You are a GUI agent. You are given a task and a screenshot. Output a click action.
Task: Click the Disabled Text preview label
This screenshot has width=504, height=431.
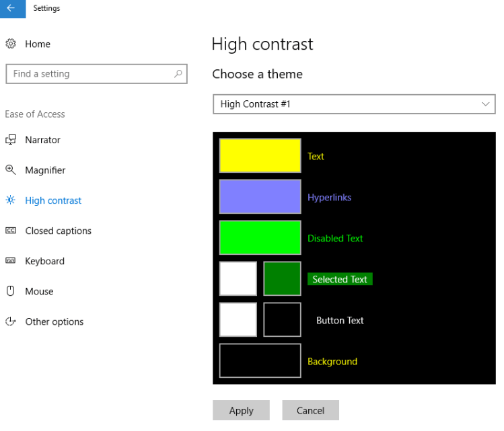pyautogui.click(x=335, y=238)
